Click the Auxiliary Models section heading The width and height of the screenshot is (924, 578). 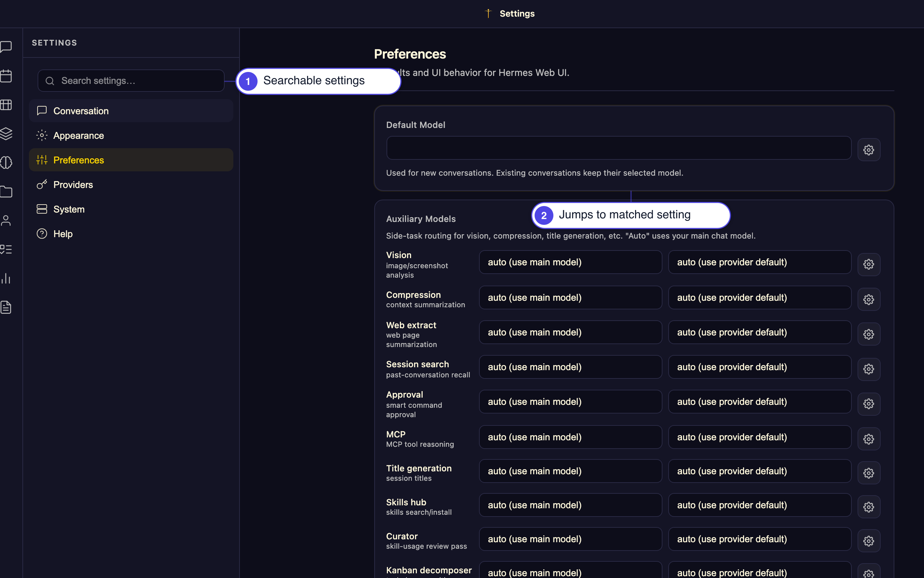(420, 219)
